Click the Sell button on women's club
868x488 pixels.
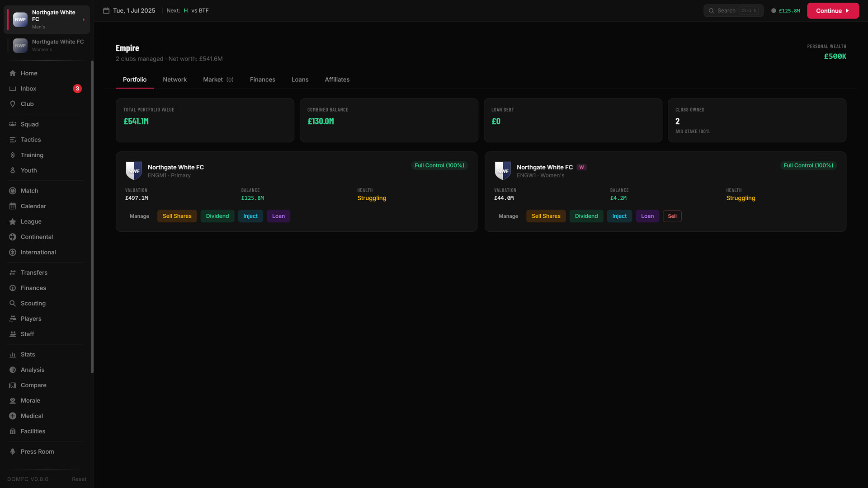pos(672,216)
